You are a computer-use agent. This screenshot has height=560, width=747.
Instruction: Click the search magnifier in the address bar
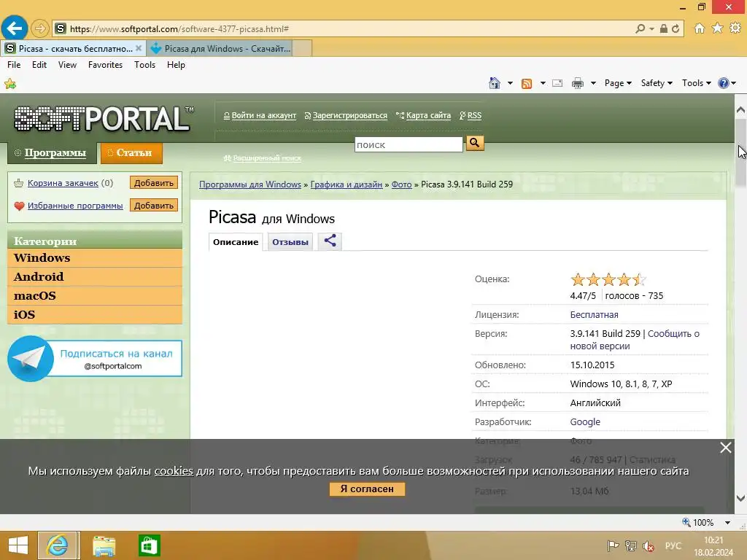(640, 28)
